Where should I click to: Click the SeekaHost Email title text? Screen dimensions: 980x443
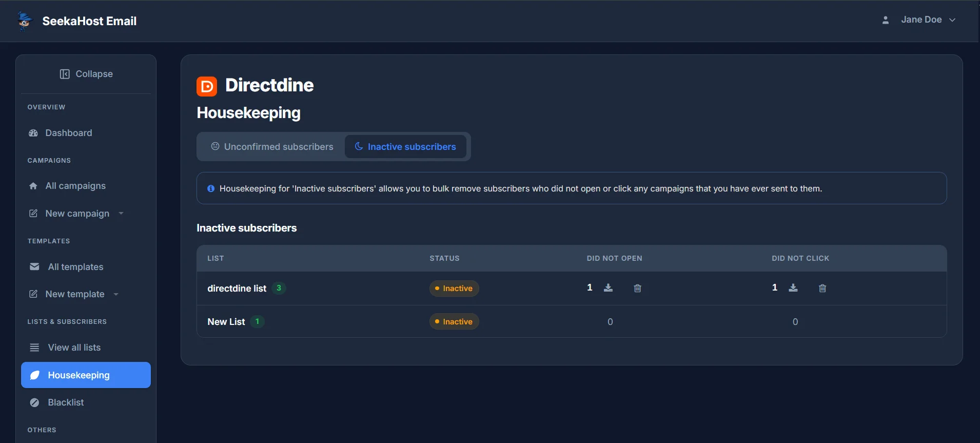[x=89, y=21]
